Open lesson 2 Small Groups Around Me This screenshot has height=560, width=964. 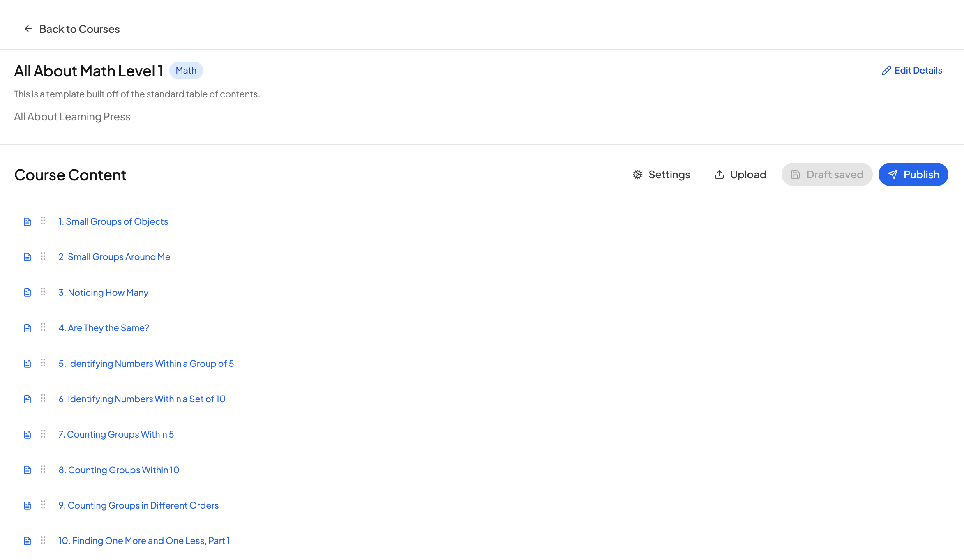(114, 257)
